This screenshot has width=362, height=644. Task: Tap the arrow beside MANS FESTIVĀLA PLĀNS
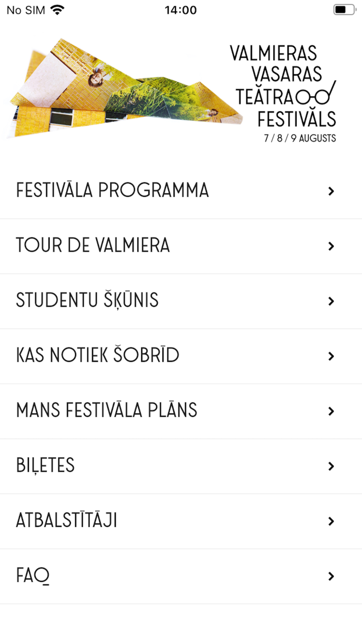pyautogui.click(x=331, y=411)
